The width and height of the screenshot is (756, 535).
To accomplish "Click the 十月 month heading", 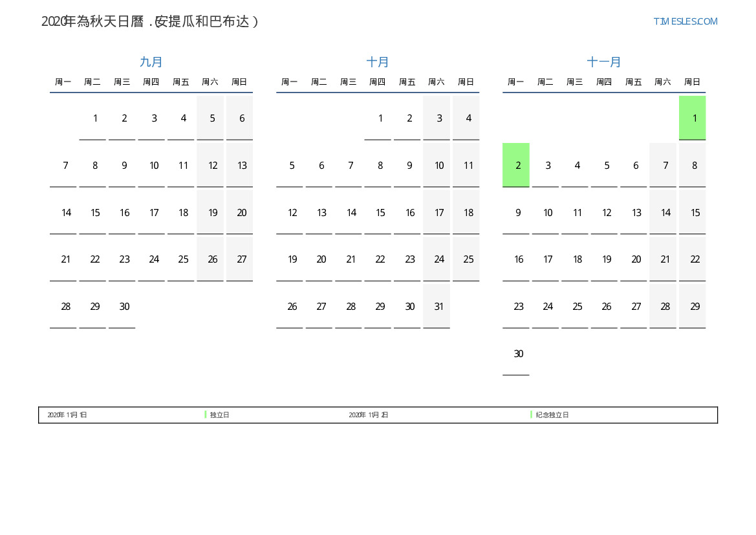I will 378,62.
